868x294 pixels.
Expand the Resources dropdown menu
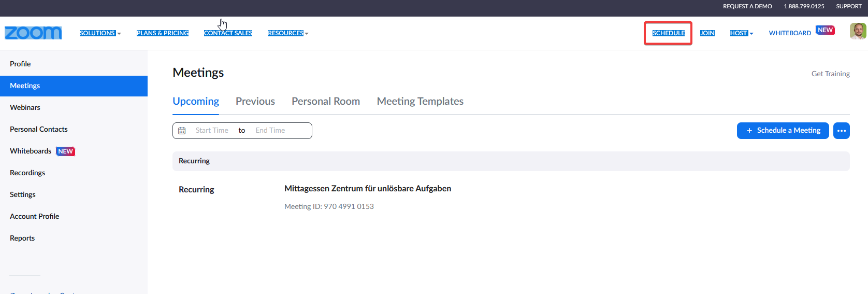[288, 33]
